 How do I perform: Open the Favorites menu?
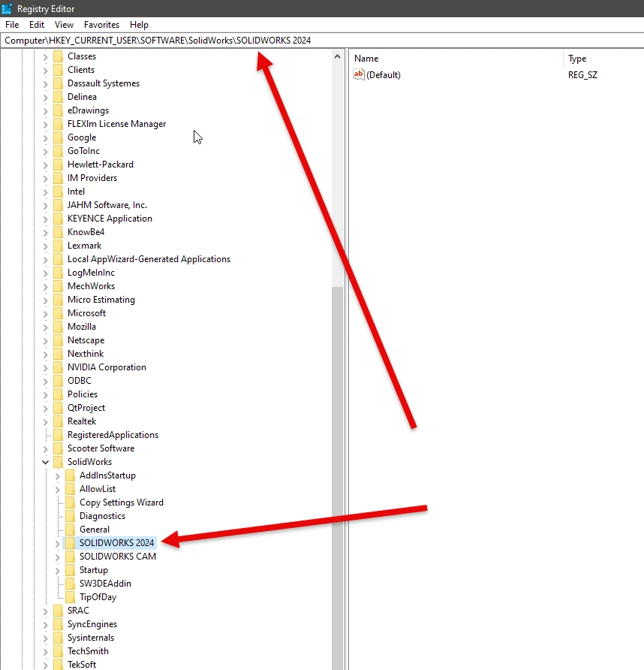101,25
